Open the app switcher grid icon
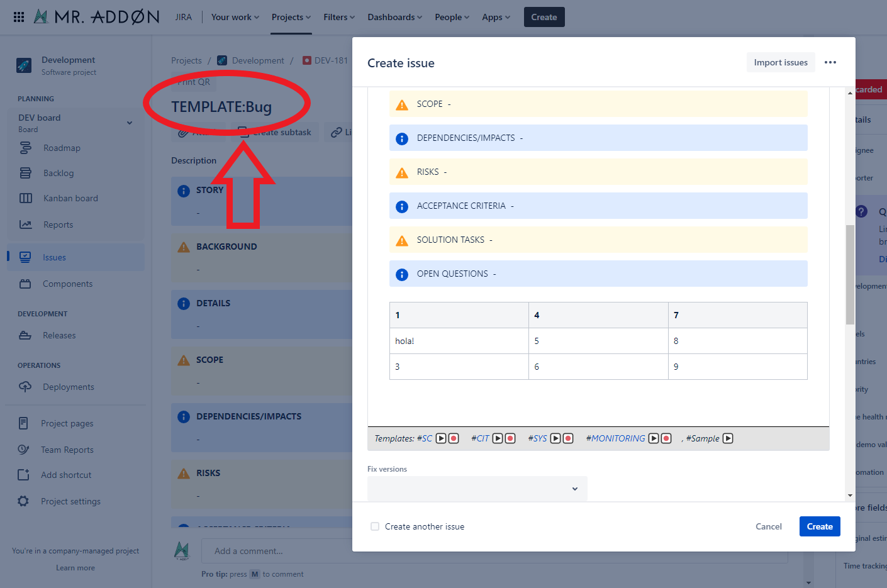Screen dimensions: 887x588 (x=19, y=17)
